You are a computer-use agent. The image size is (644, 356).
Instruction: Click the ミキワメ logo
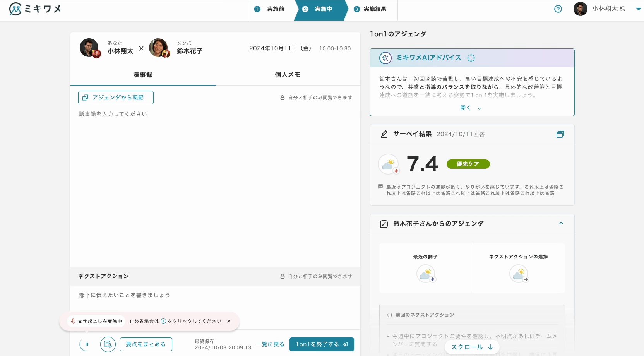click(x=35, y=9)
